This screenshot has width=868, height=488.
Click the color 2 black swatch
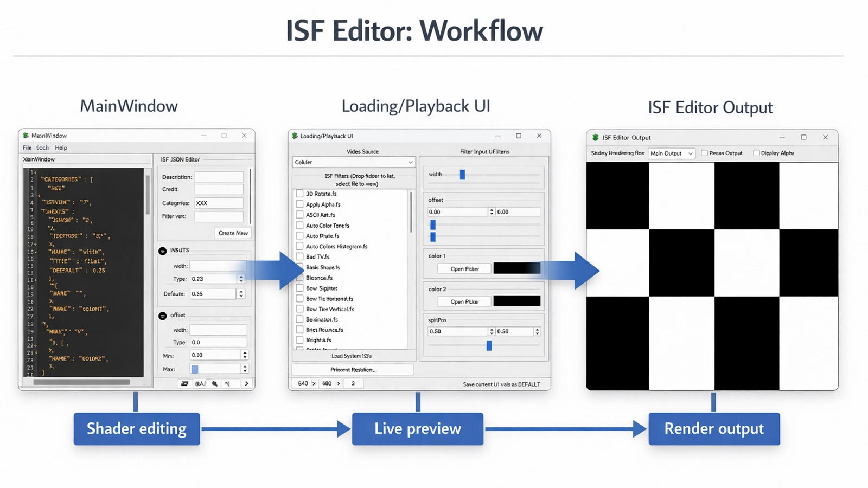coord(517,301)
